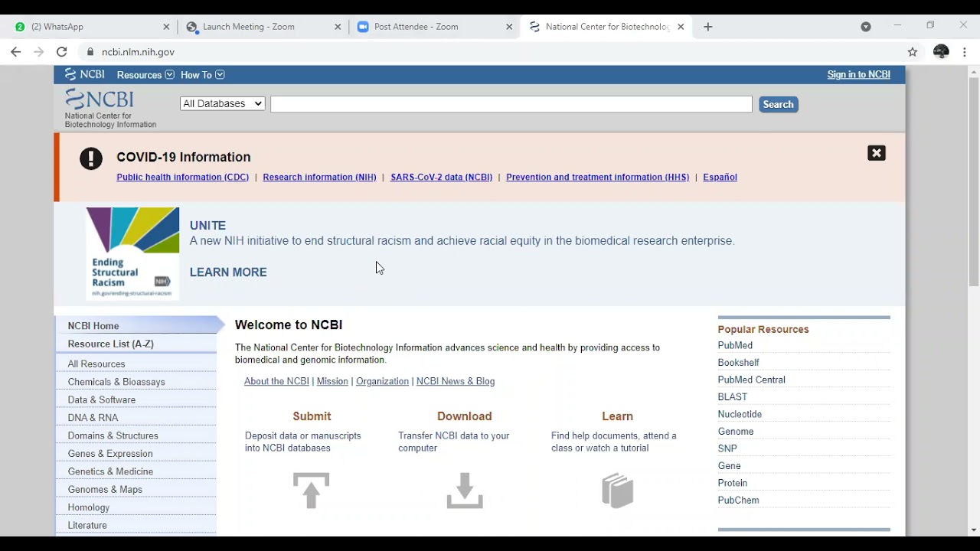This screenshot has height=551, width=980.
Task: Click the tab search dropdown icon
Action: [x=866, y=27]
